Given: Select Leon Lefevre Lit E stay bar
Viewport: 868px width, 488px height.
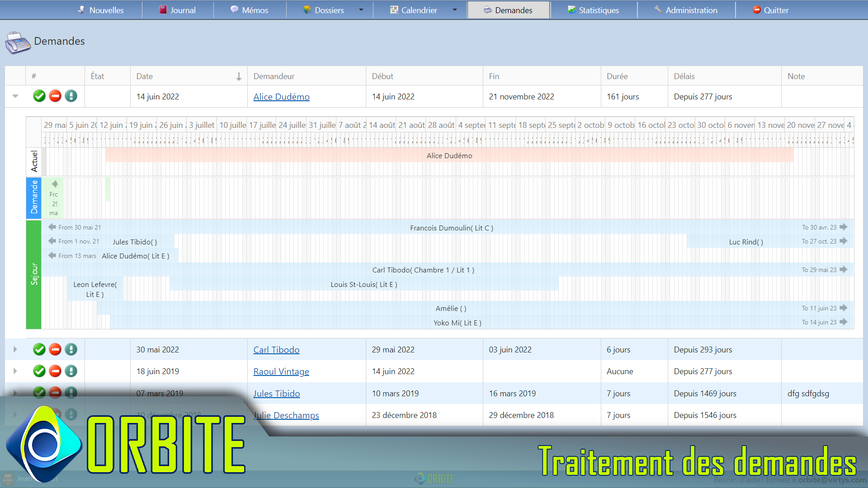Looking at the screenshot, I should (95, 289).
